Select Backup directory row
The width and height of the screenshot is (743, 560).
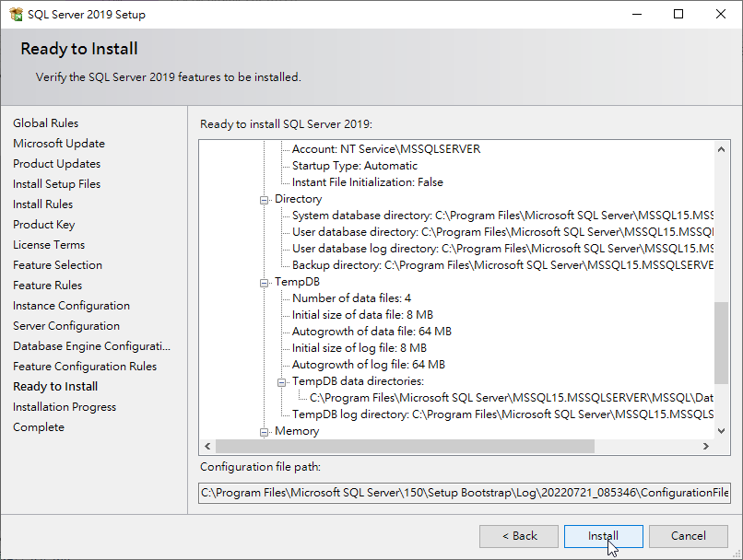pyautogui.click(x=502, y=265)
